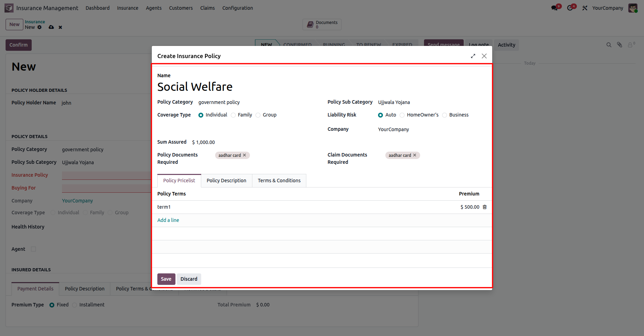Open the Customers menu

pyautogui.click(x=181, y=8)
